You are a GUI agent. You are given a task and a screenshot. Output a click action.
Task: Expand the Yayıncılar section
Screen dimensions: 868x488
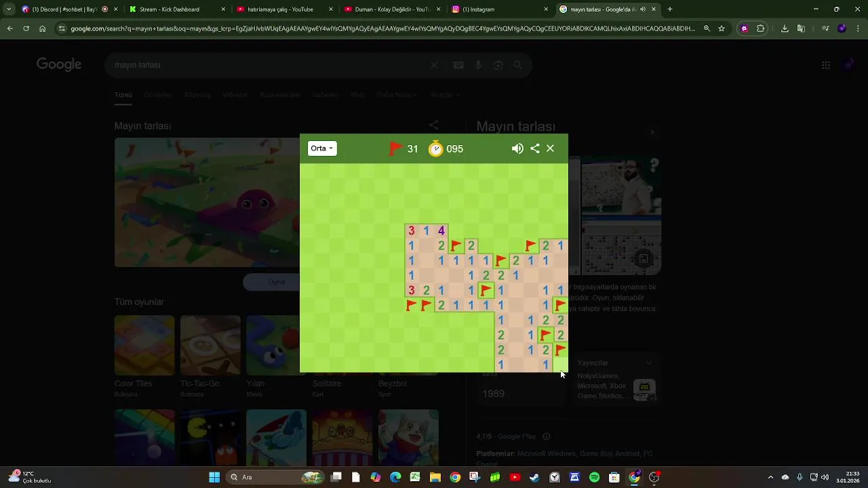pos(616,363)
